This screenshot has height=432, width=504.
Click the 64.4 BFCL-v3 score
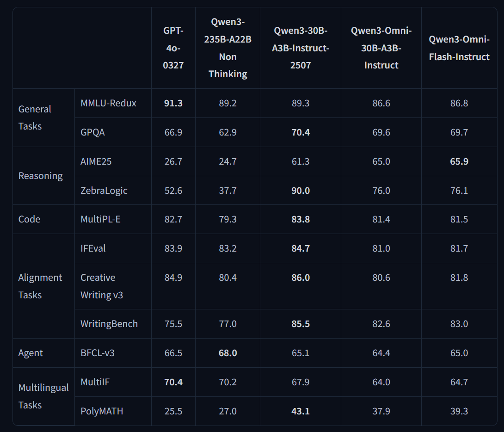(381, 353)
